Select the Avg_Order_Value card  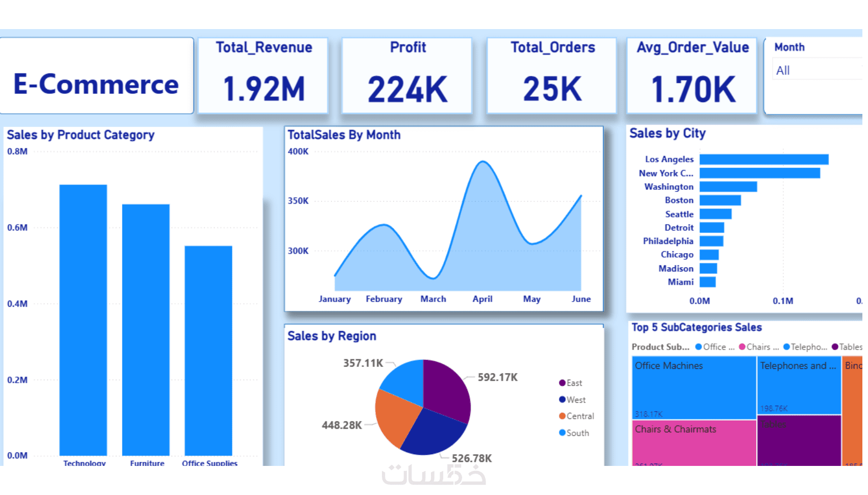(692, 76)
